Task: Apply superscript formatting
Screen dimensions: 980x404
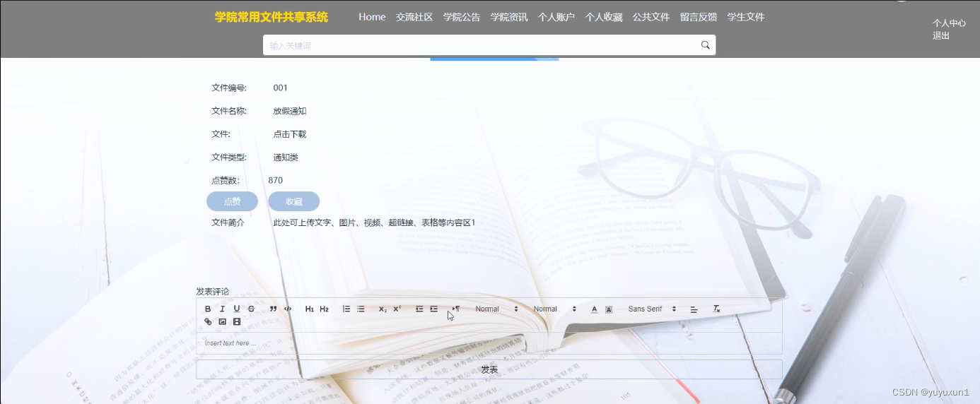Action: click(x=397, y=309)
